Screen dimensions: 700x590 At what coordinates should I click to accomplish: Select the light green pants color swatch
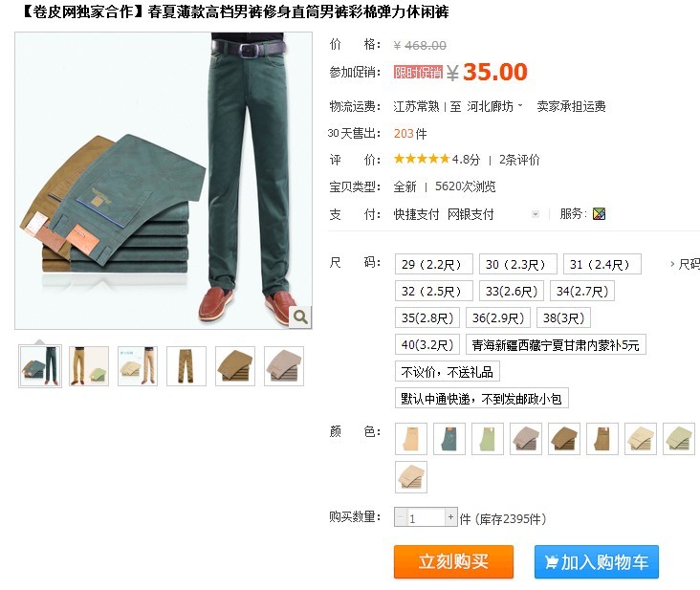[488, 439]
